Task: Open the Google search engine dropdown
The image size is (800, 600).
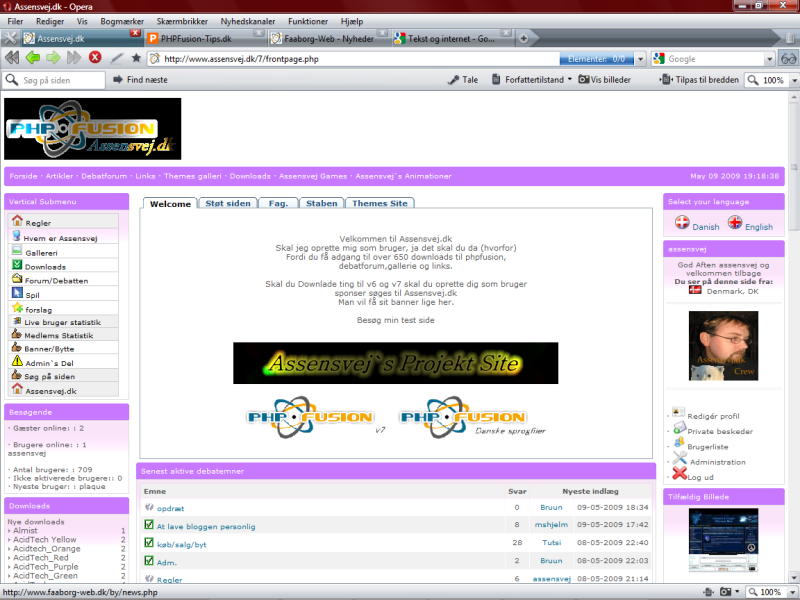Action: pos(770,59)
